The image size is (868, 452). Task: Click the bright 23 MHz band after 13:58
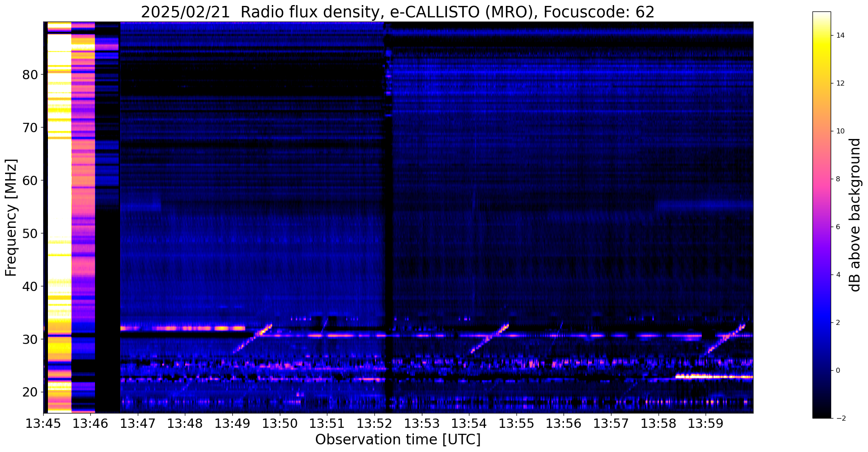[x=714, y=376]
